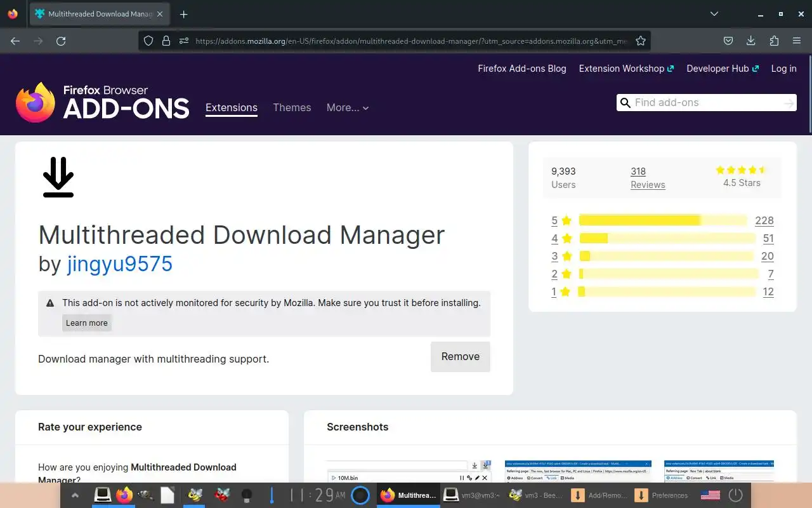Open the Developer Hub link

click(723, 69)
